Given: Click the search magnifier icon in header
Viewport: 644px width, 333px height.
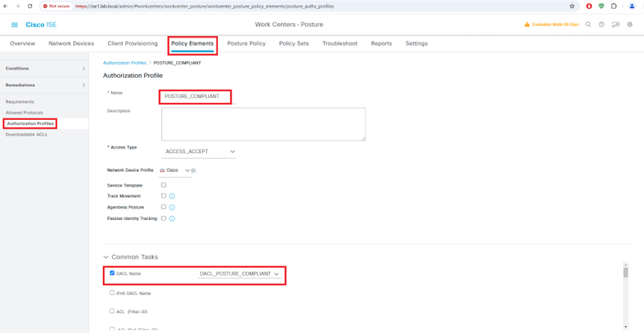Looking at the screenshot, I should tap(588, 25).
